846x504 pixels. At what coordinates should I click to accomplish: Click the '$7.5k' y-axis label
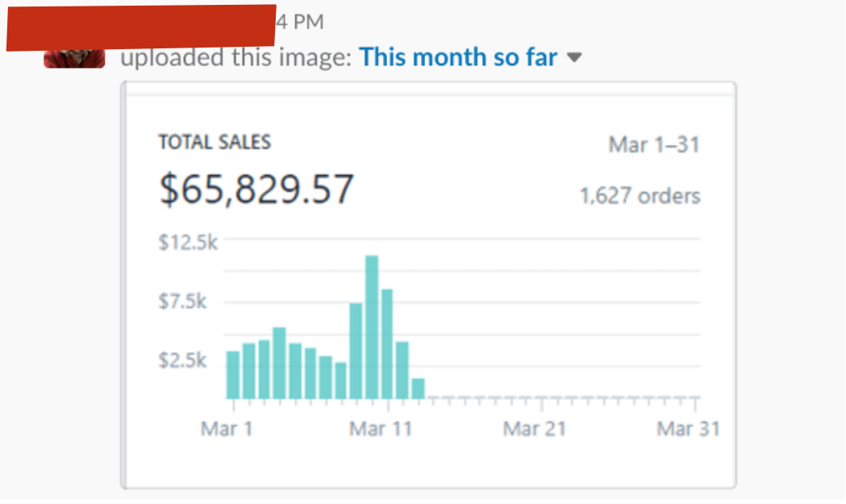tap(183, 302)
